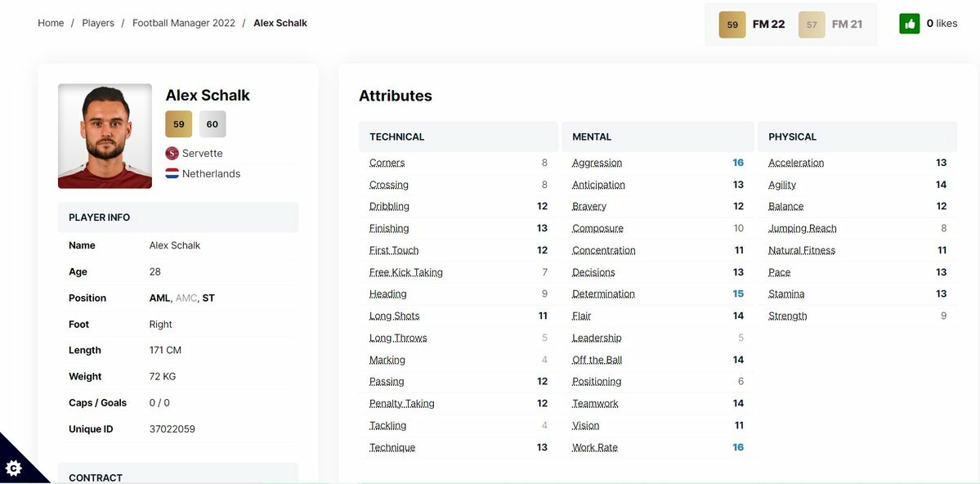Viewport: 980px width, 484px height.
Task: Switch to the FM 22 version tab
Action: point(752,25)
